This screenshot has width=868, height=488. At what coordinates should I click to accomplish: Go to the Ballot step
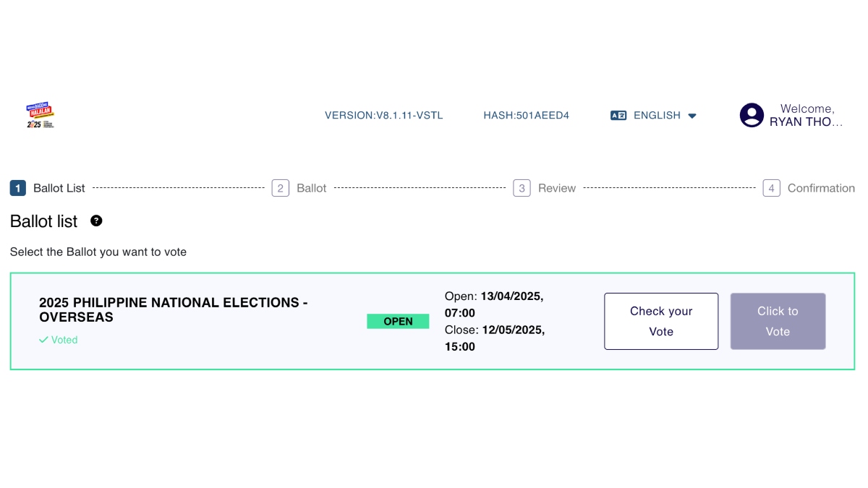coord(312,188)
